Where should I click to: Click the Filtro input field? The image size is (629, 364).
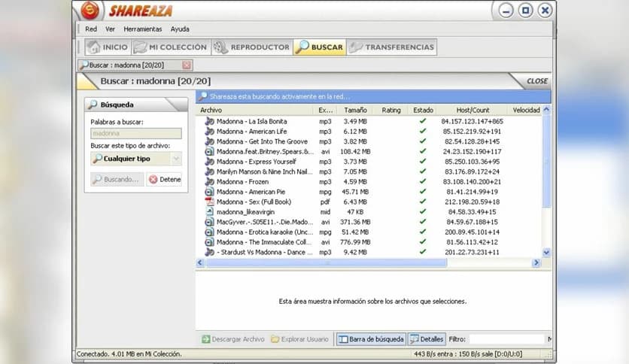point(506,339)
